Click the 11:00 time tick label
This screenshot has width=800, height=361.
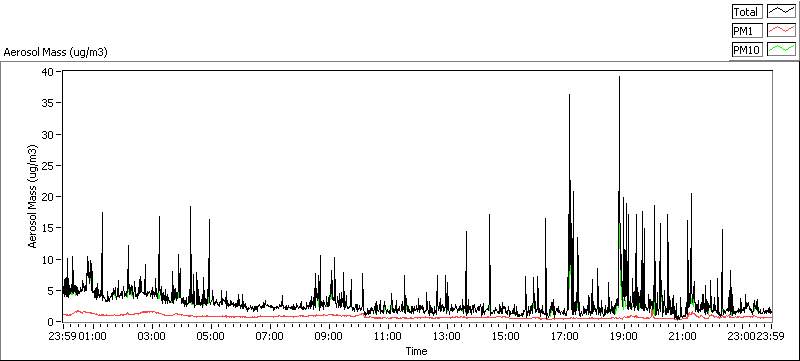[388, 336]
